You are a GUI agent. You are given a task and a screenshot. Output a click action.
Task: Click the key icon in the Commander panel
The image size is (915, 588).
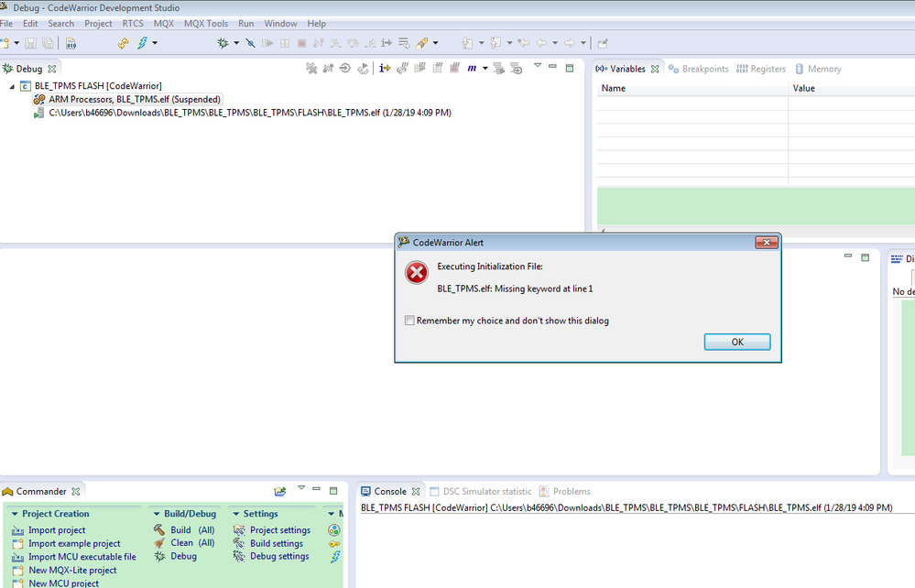pyautogui.click(x=334, y=544)
